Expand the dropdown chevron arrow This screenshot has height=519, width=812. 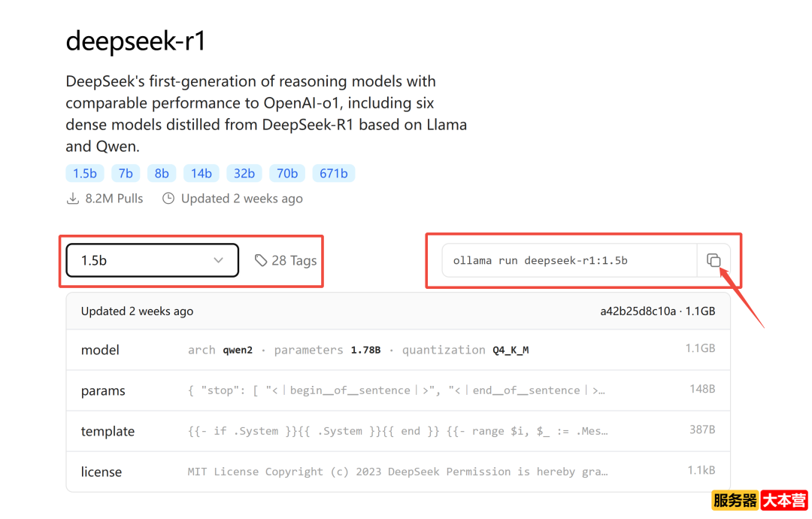(219, 260)
